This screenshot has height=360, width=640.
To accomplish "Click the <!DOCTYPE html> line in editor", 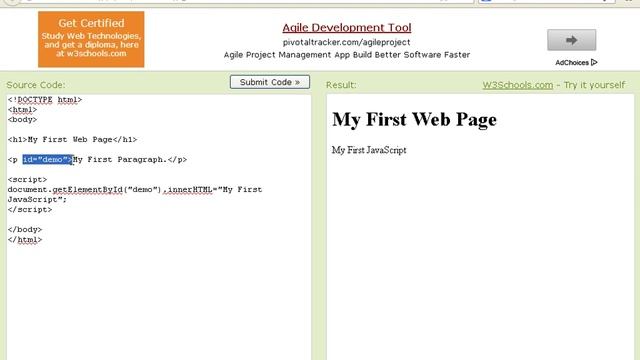I will (45, 100).
